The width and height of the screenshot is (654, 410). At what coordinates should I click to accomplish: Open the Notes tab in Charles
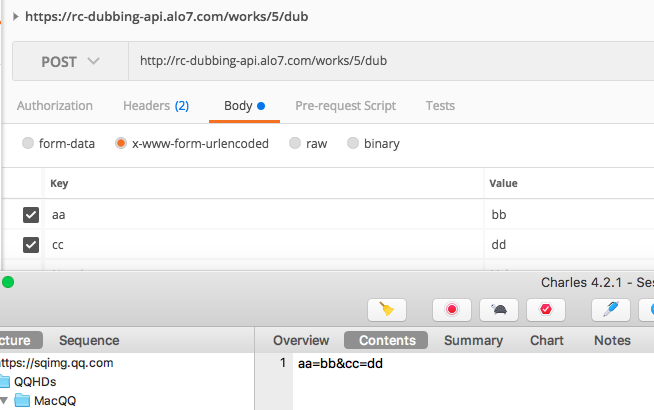point(612,340)
